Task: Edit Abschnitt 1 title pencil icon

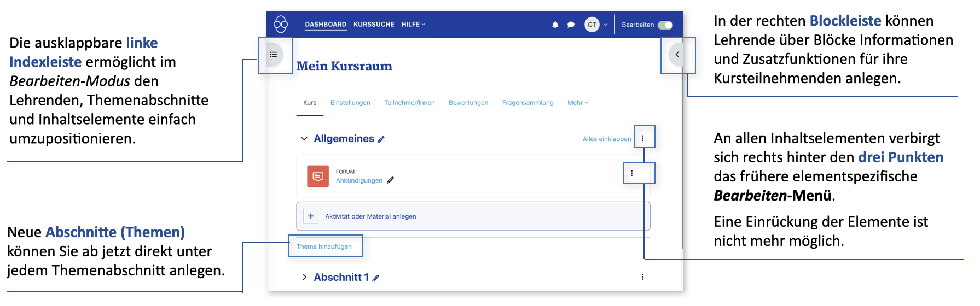Action: [x=376, y=278]
